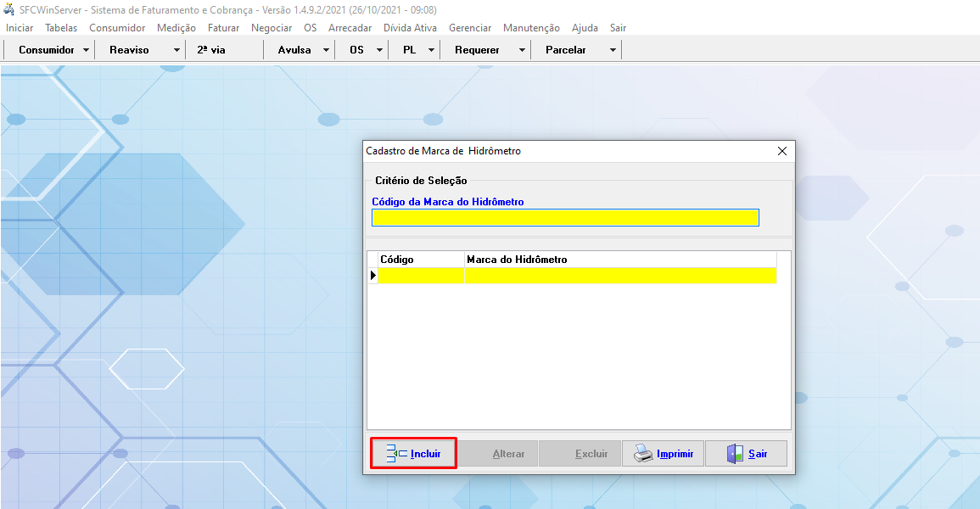Expand the Parcelar dropdown arrow
The height and width of the screenshot is (509, 980).
coord(613,50)
